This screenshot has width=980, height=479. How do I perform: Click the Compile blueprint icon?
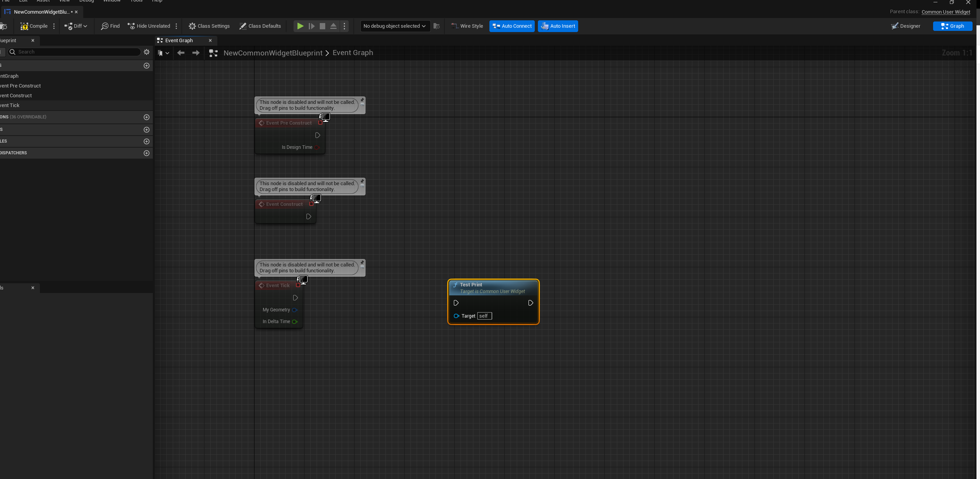24,26
